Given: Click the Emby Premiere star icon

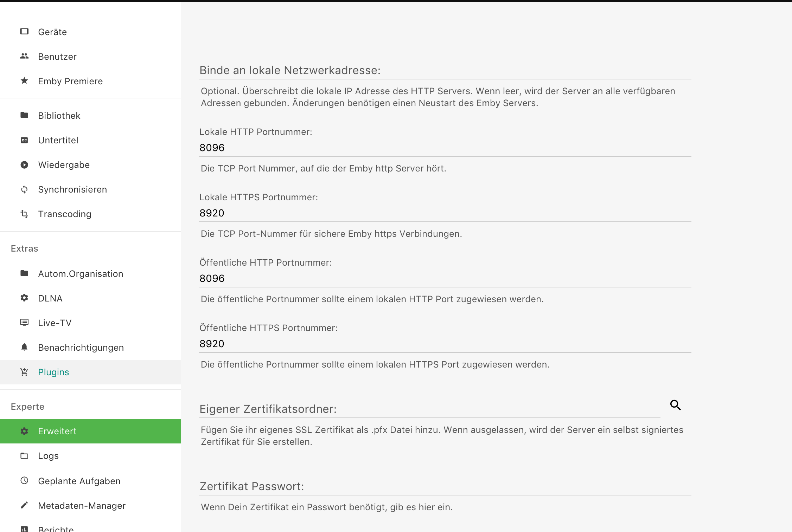Looking at the screenshot, I should (24, 81).
